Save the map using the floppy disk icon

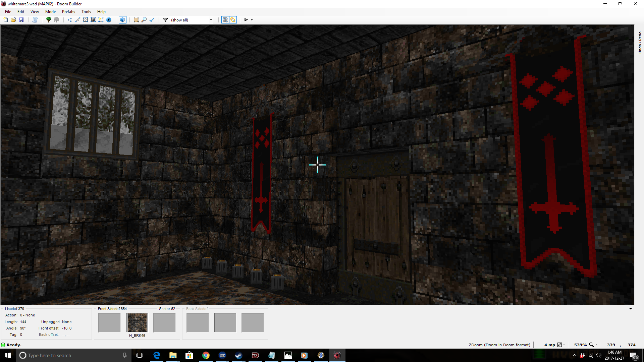tap(21, 20)
